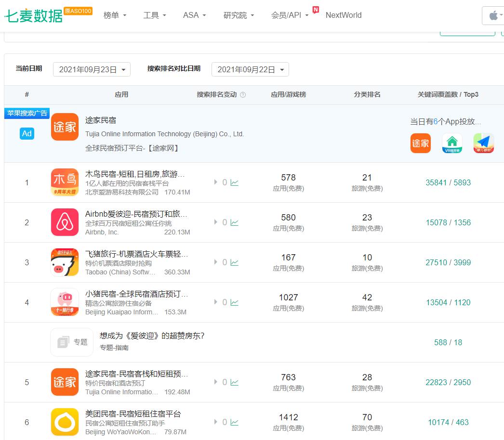The width and height of the screenshot is (504, 440).
Task: Expand the 工具 menu
Action: 155,15
